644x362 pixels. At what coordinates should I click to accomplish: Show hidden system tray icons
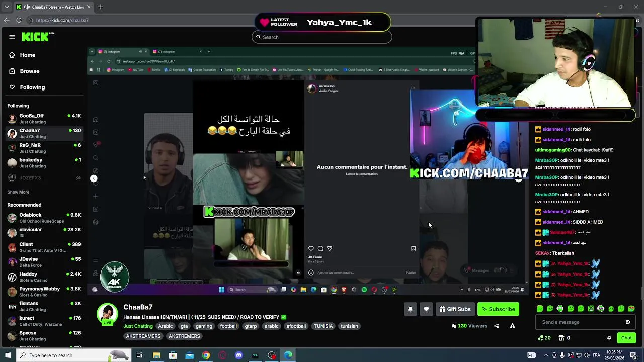point(546,355)
